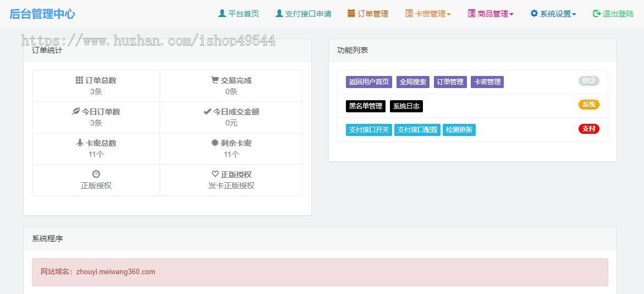Click the blue 检测更新 button
Image resolution: width=644 pixels, height=294 pixels.
[x=459, y=130]
